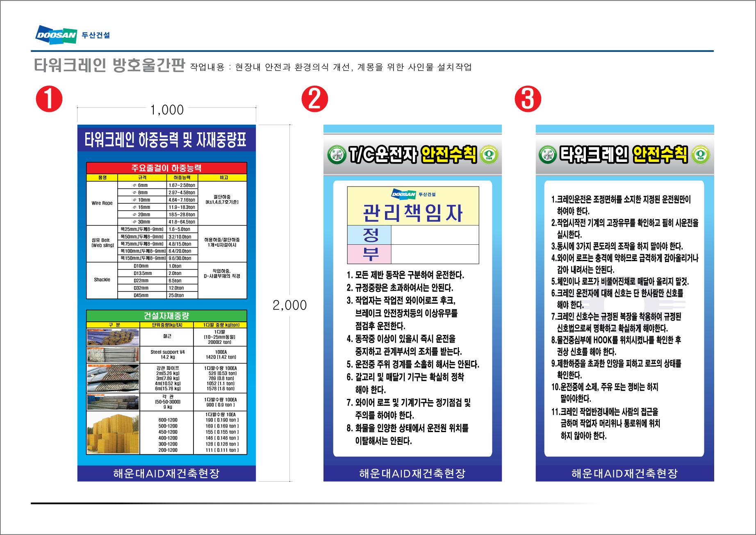The width and height of the screenshot is (756, 535).
Task: Click the blue 정 label cell
Action: [369, 235]
